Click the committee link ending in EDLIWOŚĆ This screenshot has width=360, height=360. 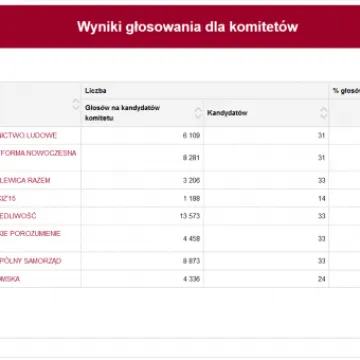(18, 216)
